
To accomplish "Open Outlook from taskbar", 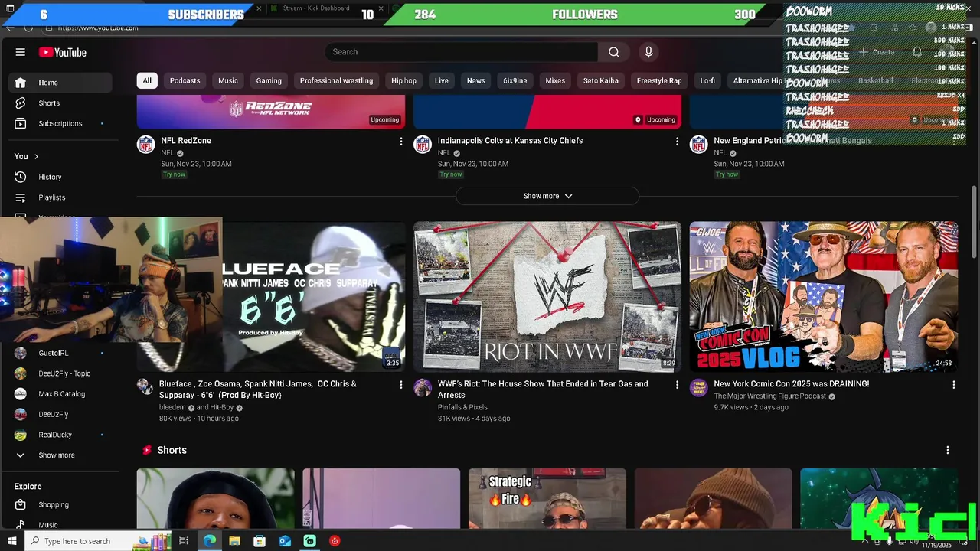I will 285,541.
